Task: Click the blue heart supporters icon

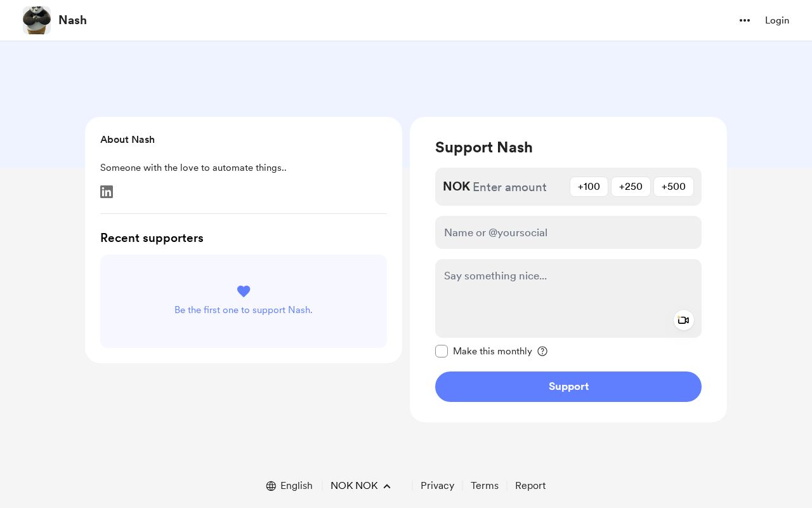Action: [244, 291]
